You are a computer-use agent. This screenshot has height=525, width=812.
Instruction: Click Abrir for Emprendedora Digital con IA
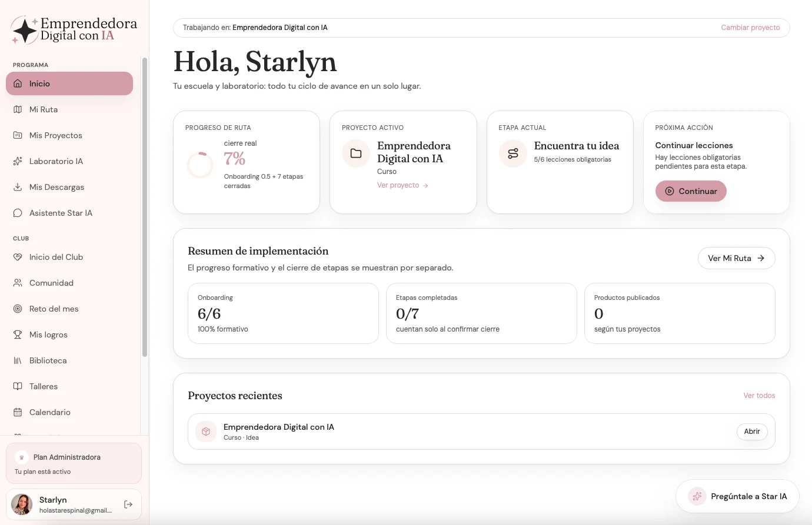(752, 432)
